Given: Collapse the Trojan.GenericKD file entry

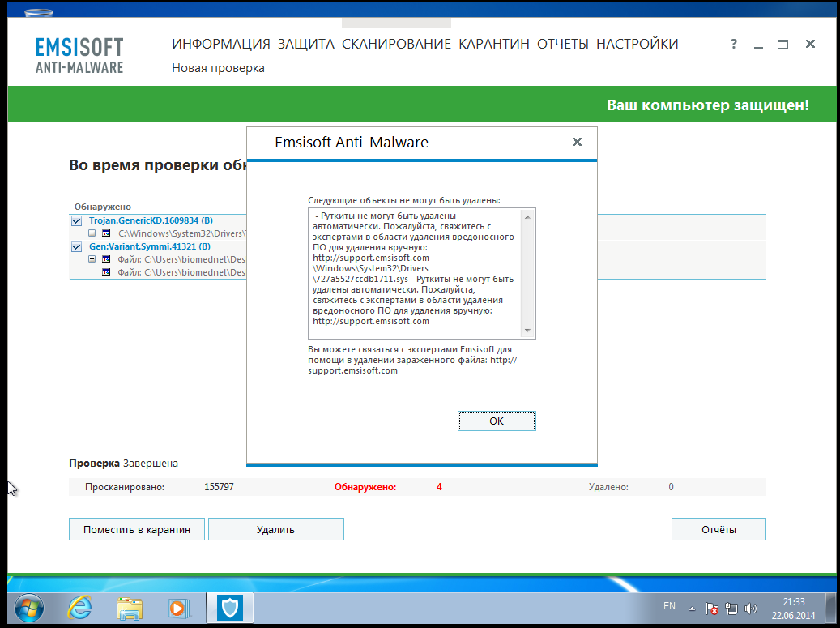Looking at the screenshot, I should pyautogui.click(x=92, y=233).
